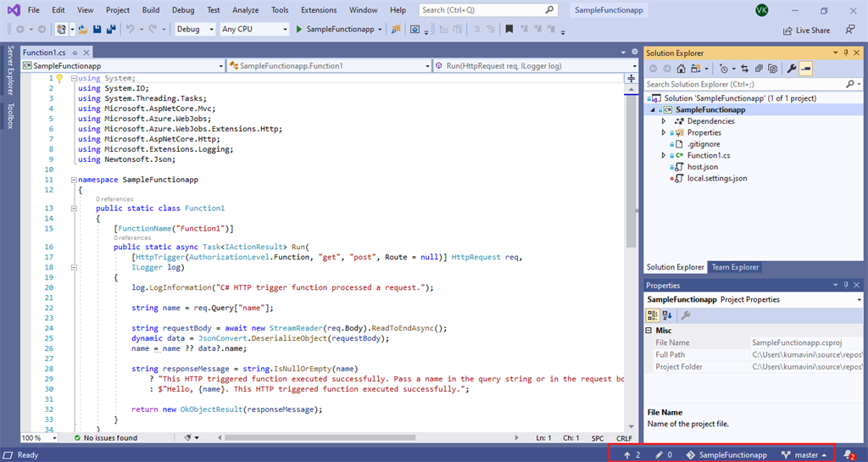
Task: Expand the Function1.cs node arrow
Action: tap(664, 155)
